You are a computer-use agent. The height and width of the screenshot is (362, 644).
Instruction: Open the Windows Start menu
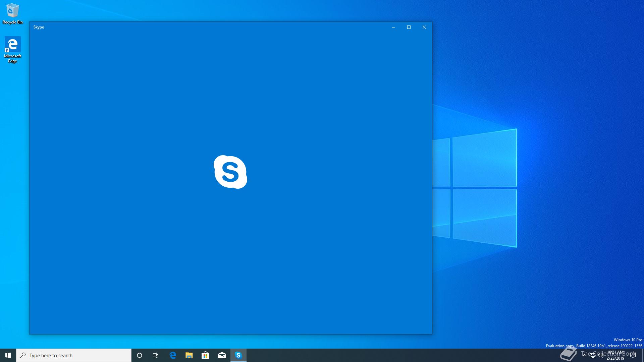(8, 355)
